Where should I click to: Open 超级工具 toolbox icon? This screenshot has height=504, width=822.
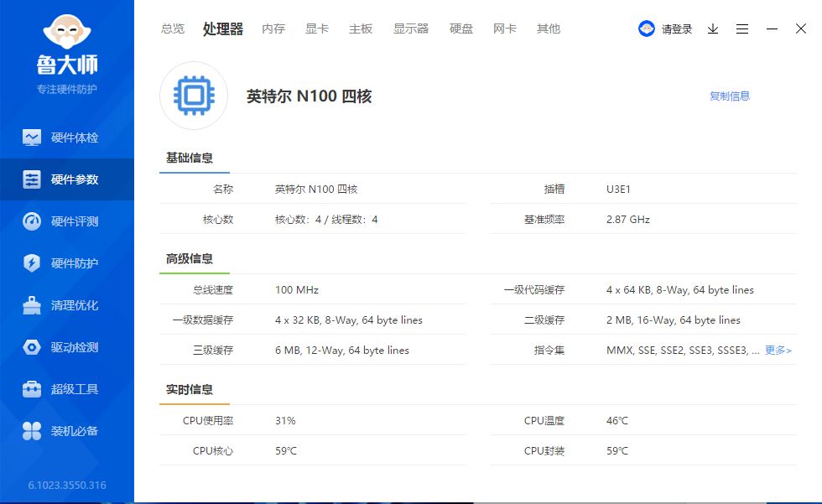[32, 389]
